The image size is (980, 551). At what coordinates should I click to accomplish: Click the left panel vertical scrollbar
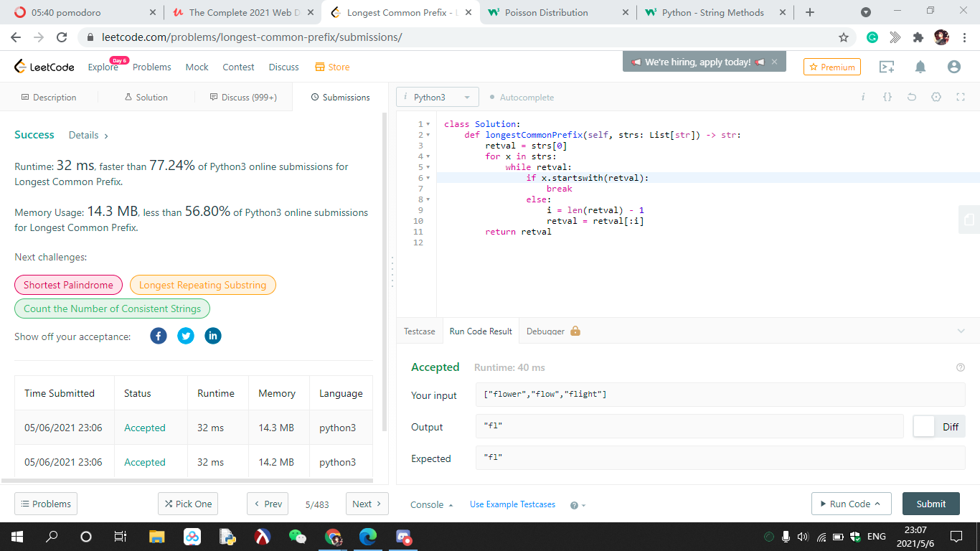tap(384, 273)
